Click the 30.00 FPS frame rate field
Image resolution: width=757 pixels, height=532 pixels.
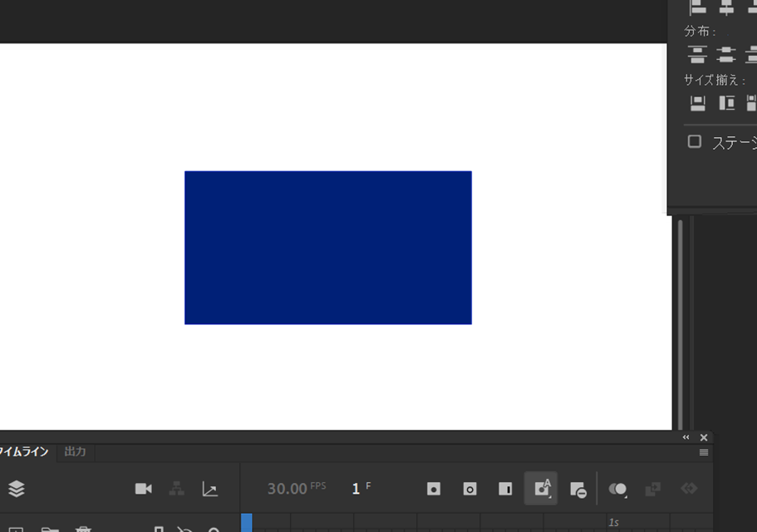[x=297, y=489]
